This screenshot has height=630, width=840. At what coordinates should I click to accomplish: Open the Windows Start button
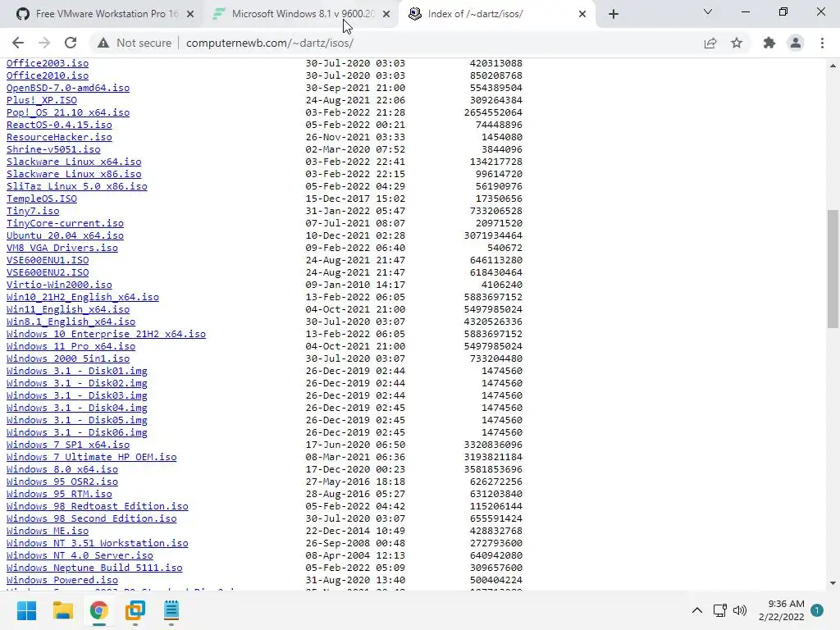click(26, 610)
